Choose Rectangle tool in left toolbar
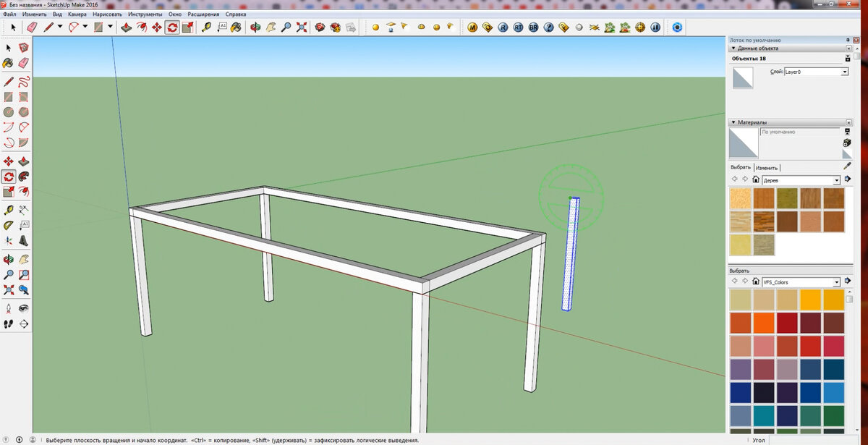 [9, 97]
